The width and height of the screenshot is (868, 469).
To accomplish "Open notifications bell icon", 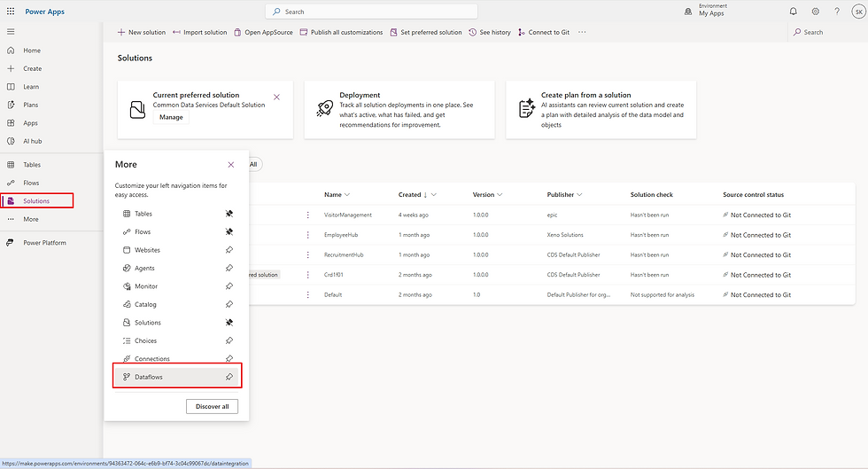I will pyautogui.click(x=794, y=12).
